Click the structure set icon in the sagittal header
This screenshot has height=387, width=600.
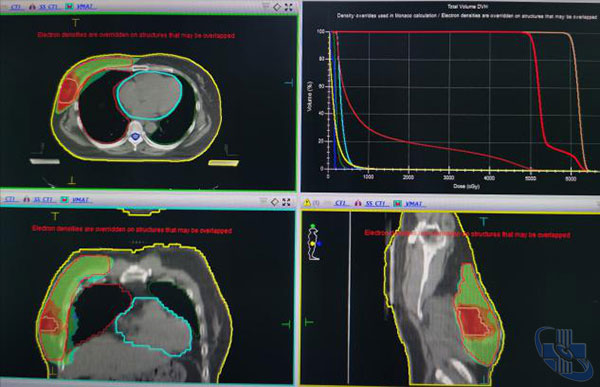[x=357, y=203]
